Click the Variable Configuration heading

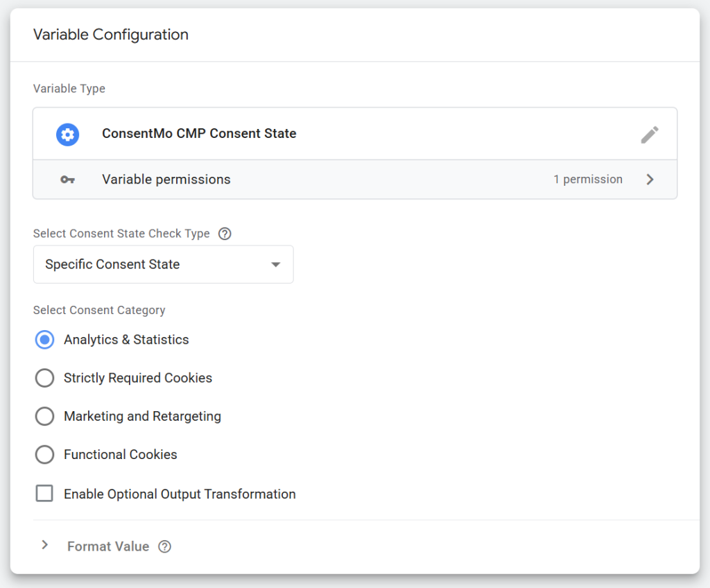111,35
